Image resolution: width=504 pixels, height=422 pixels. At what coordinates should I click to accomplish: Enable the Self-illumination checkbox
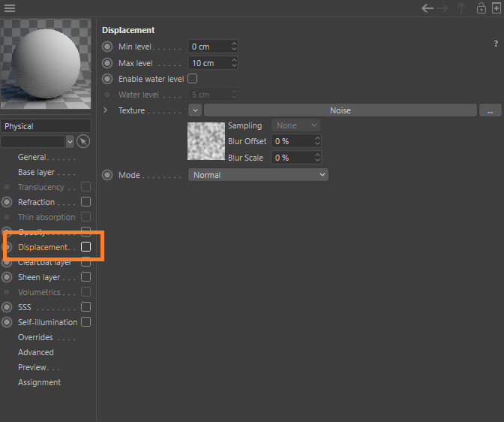85,322
